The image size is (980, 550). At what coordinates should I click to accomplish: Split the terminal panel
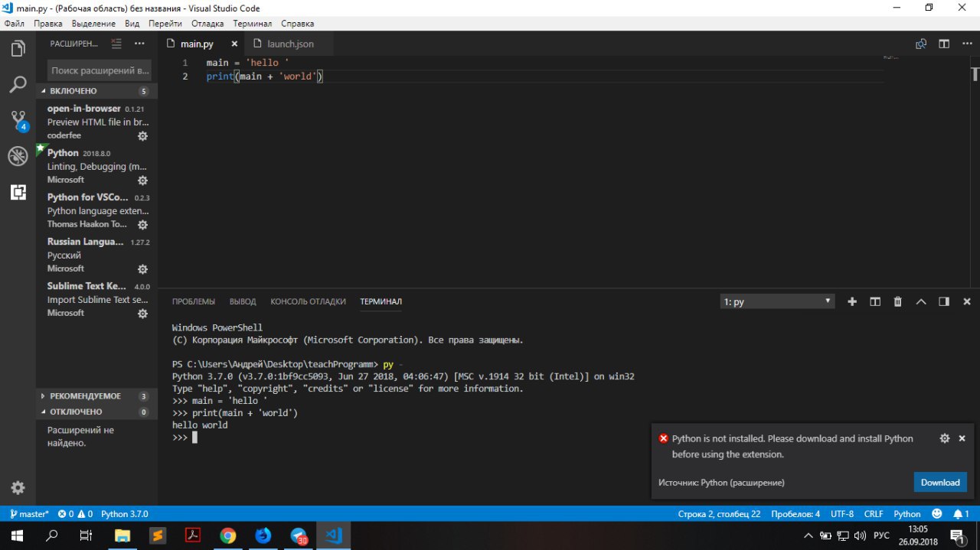[875, 301]
